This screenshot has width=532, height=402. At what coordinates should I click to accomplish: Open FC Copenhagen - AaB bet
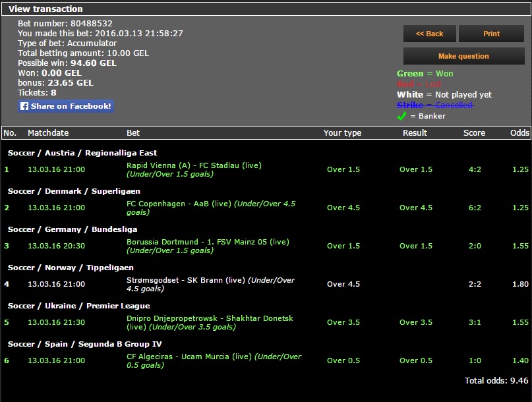[x=211, y=208]
